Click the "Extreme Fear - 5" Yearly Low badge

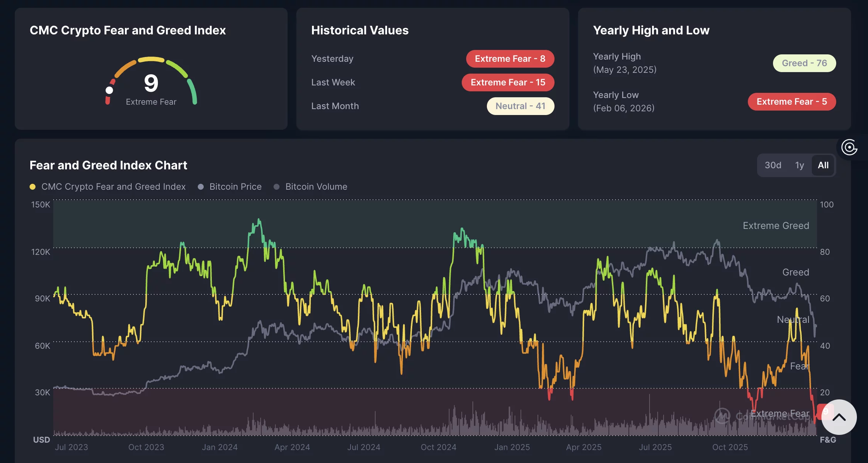(792, 101)
